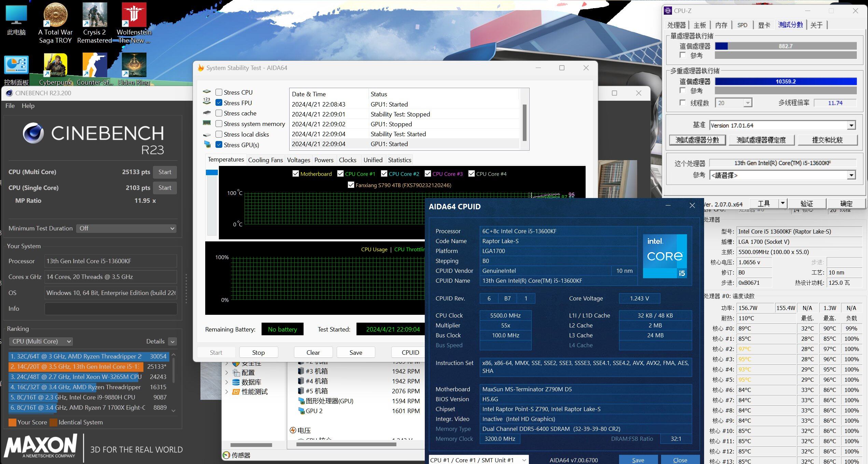Screen dimensions: 868x464
Task: Click the Clear button in AIDA64
Action: tap(313, 352)
